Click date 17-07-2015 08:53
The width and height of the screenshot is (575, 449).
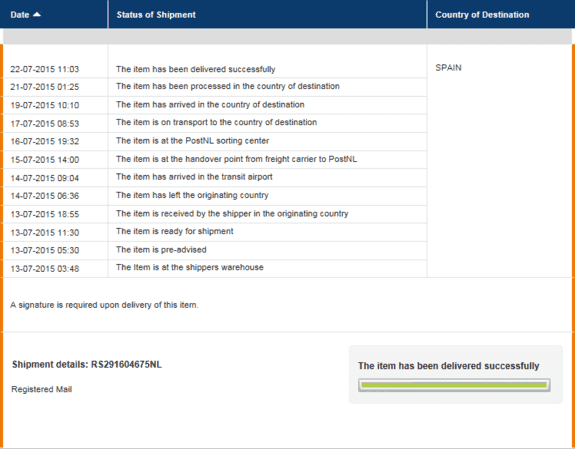pyautogui.click(x=44, y=124)
